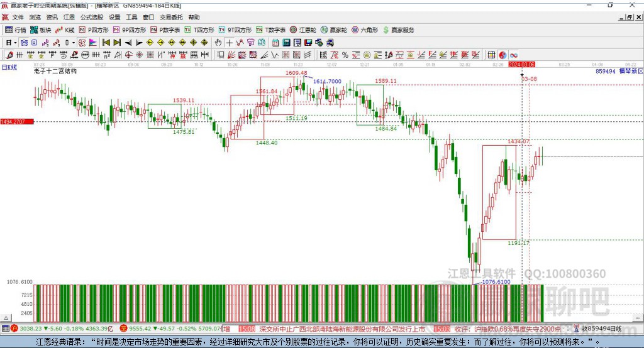Image resolution: width=644 pixels, height=348 pixels.
Task: Open the 公式选股 menu
Action: [x=92, y=17]
